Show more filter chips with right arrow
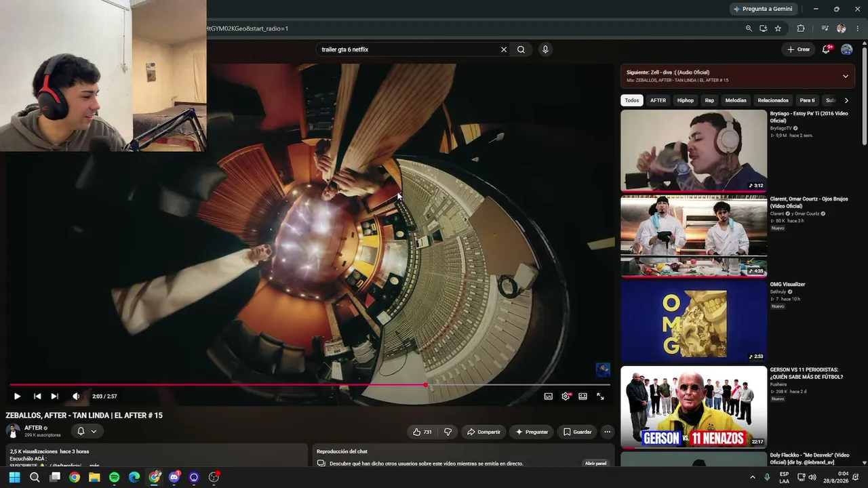Image resolution: width=868 pixels, height=488 pixels. pyautogui.click(x=846, y=100)
